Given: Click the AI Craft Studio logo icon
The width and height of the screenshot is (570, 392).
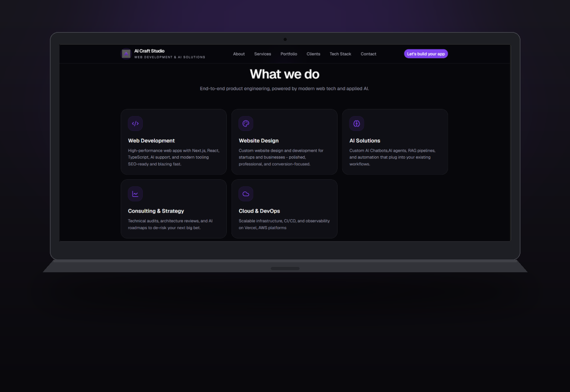Looking at the screenshot, I should pos(126,54).
